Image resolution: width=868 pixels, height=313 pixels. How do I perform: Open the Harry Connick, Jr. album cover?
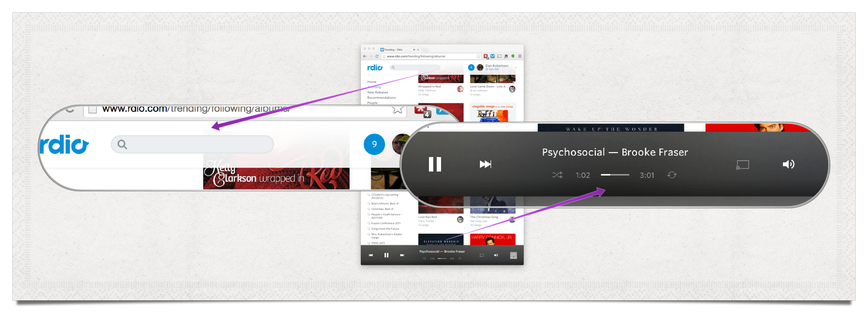(493, 240)
